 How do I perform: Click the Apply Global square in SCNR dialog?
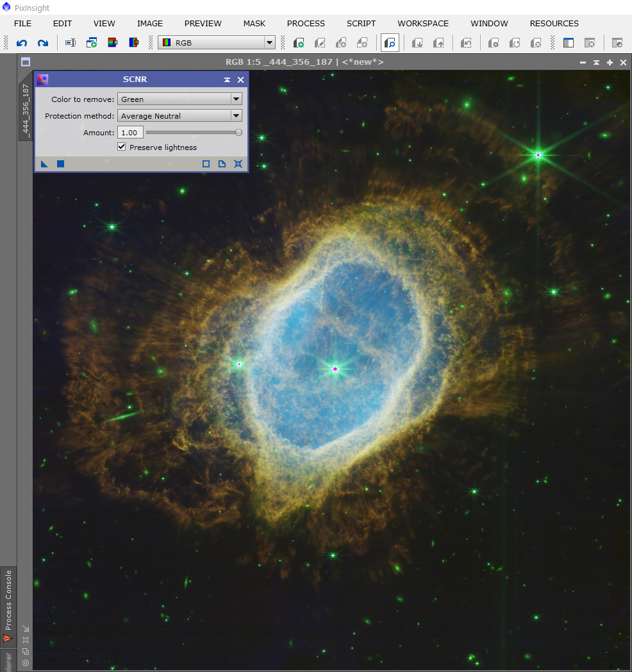click(x=60, y=164)
